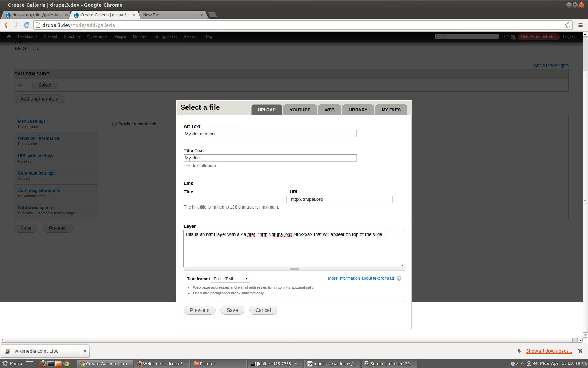Click the chevron in the system tray

[x=522, y=363]
